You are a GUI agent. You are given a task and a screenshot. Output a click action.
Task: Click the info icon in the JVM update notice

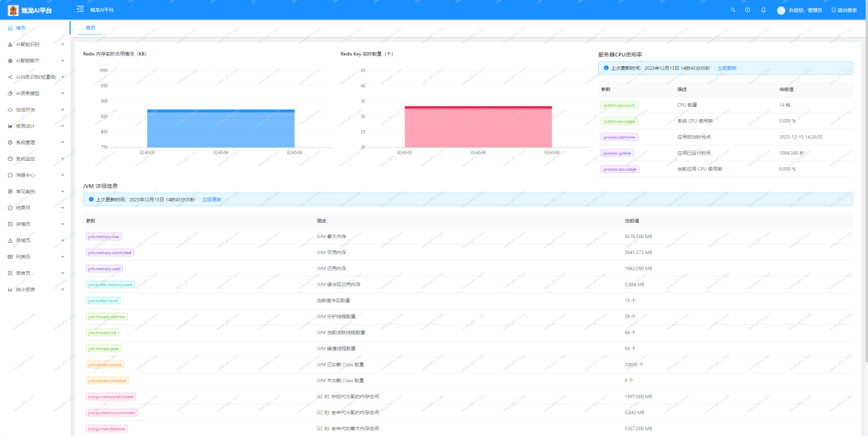[x=92, y=199]
